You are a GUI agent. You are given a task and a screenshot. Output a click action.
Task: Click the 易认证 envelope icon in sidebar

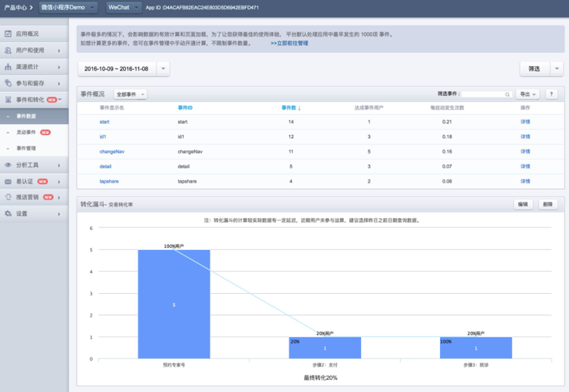coord(8,182)
